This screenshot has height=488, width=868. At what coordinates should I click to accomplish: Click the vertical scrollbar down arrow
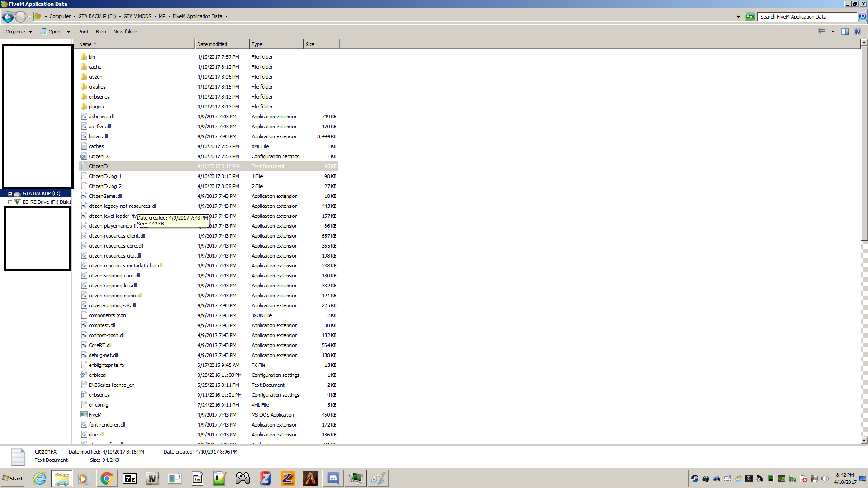tap(864, 441)
